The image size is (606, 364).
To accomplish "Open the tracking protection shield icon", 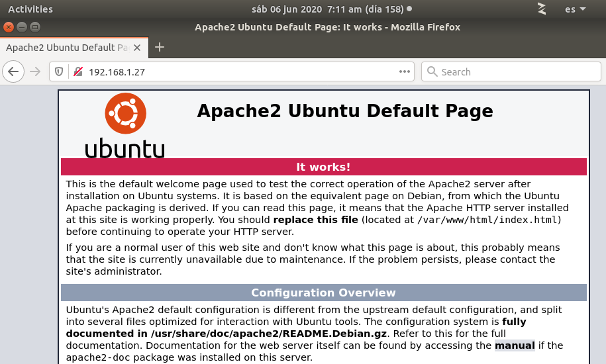I will click(x=59, y=71).
